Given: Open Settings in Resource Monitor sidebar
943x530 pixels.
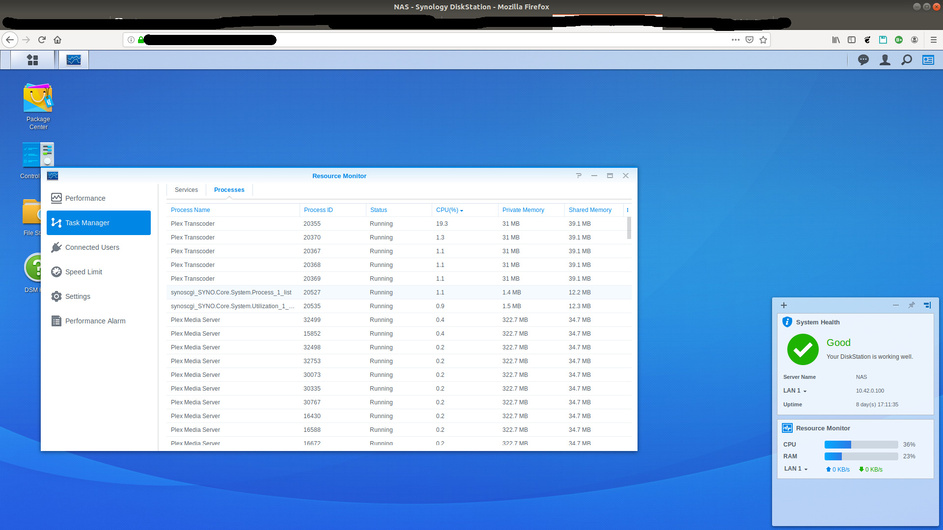Looking at the screenshot, I should 99,297.
